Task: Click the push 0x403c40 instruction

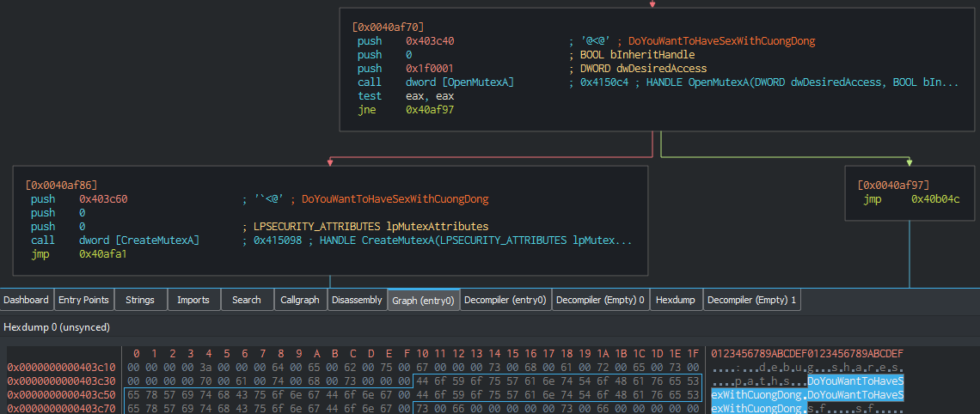Action: pos(406,41)
